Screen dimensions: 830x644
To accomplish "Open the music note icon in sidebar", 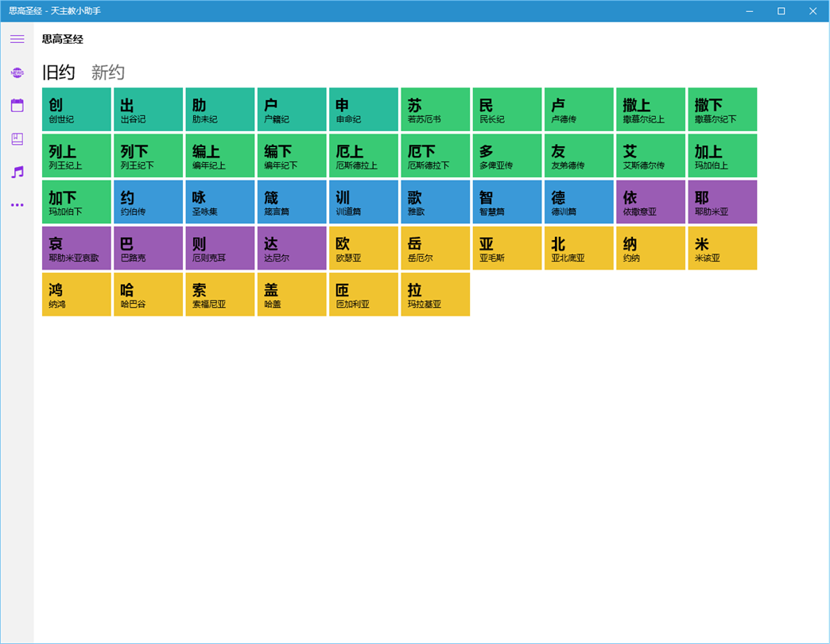I will tap(17, 172).
